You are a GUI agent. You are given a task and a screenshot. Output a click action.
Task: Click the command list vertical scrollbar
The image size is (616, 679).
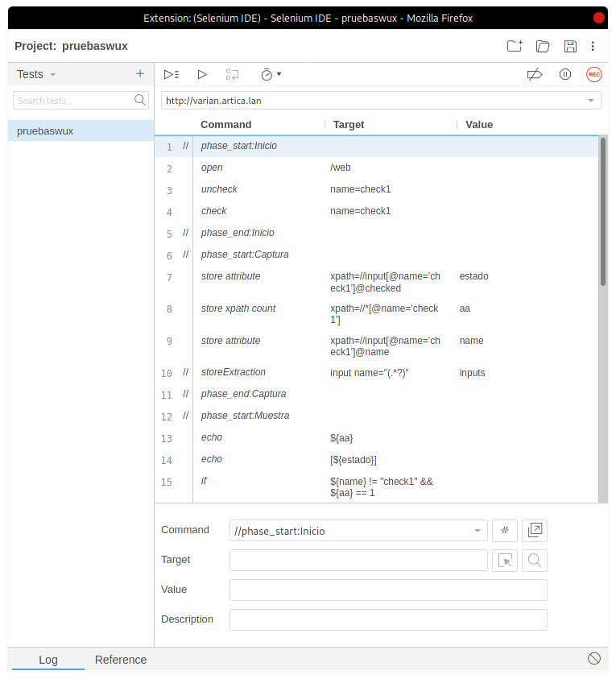603,211
